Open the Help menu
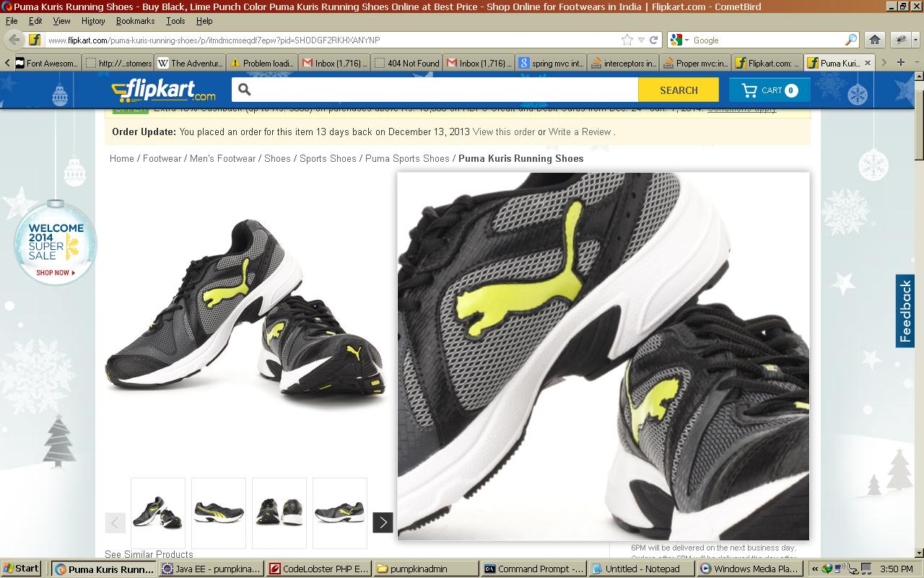This screenshot has width=924, height=578. pos(204,21)
